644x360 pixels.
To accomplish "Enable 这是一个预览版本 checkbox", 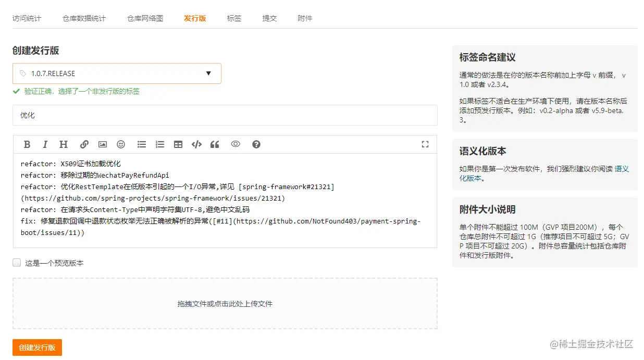I will pos(16,263).
